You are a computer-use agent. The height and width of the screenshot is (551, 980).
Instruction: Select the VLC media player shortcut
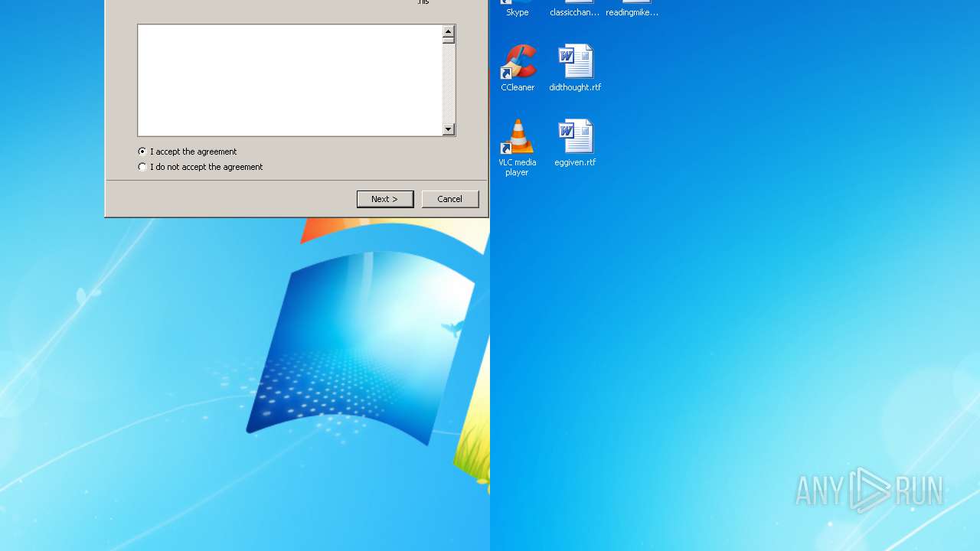[x=518, y=148]
